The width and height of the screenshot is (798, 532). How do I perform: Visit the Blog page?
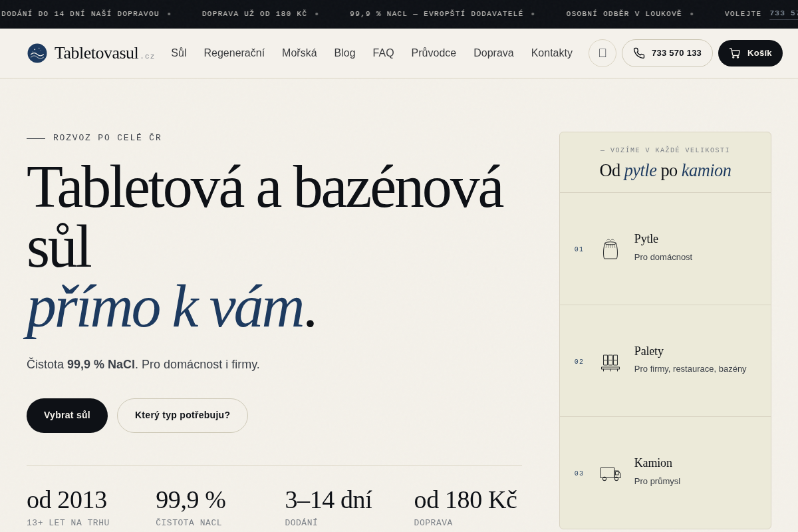344,53
